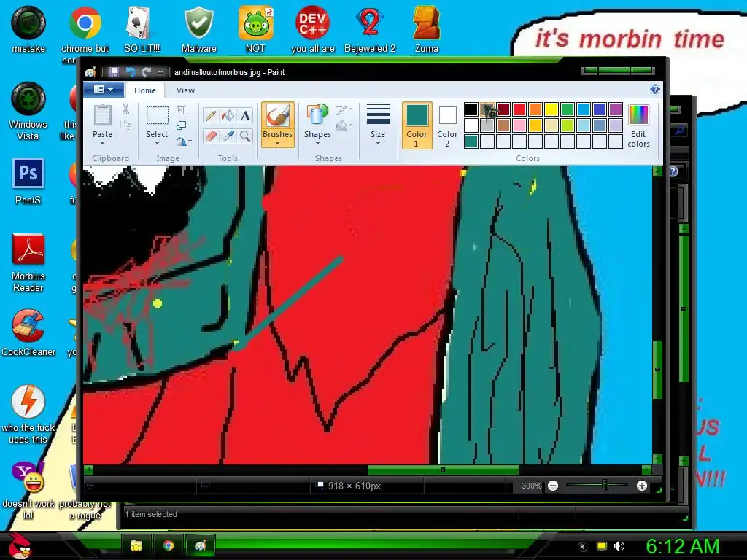Pick the yellow color swatch
The width and height of the screenshot is (747, 560).
(x=551, y=109)
